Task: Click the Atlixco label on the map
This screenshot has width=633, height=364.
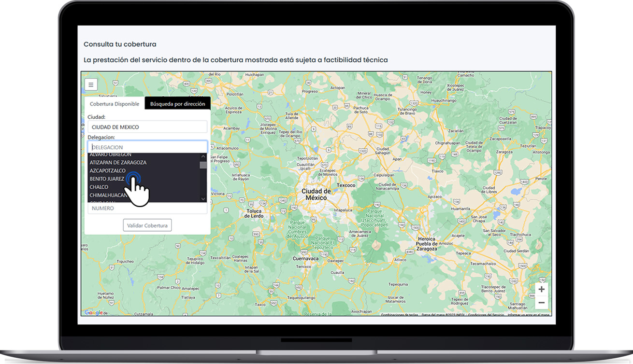Action: (400, 259)
